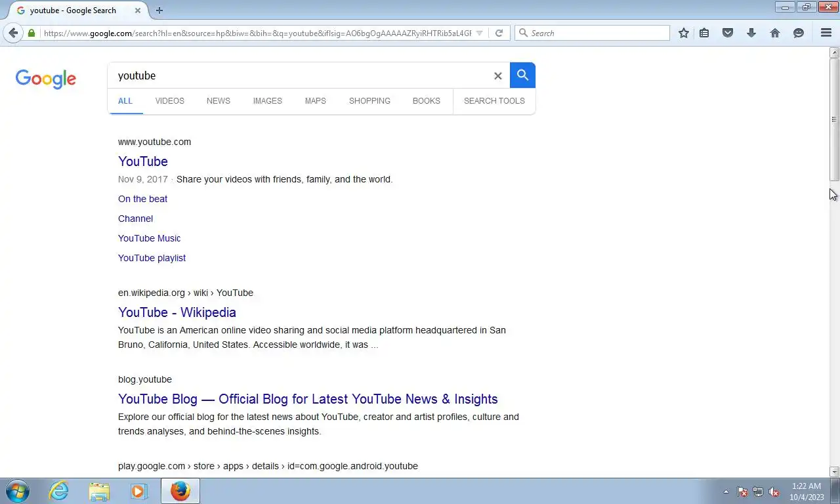Open the Pocket icon in toolbar

[728, 33]
